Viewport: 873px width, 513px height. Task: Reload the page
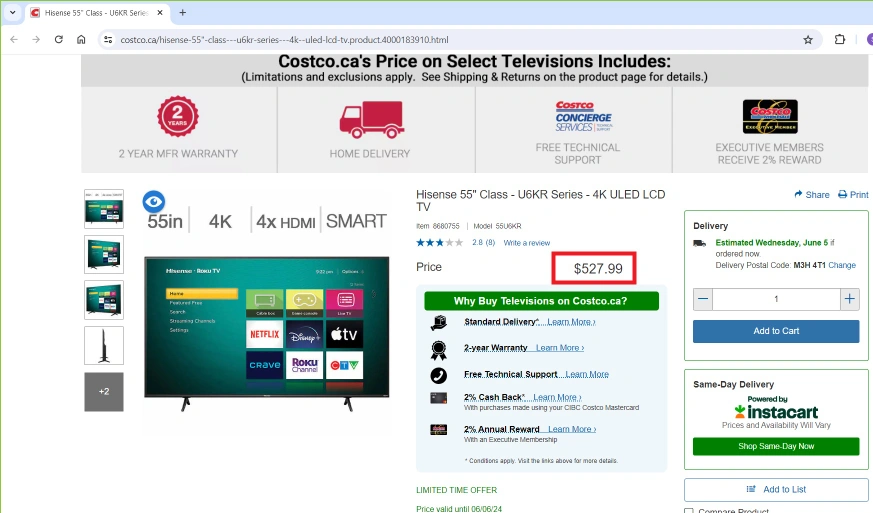tap(59, 40)
